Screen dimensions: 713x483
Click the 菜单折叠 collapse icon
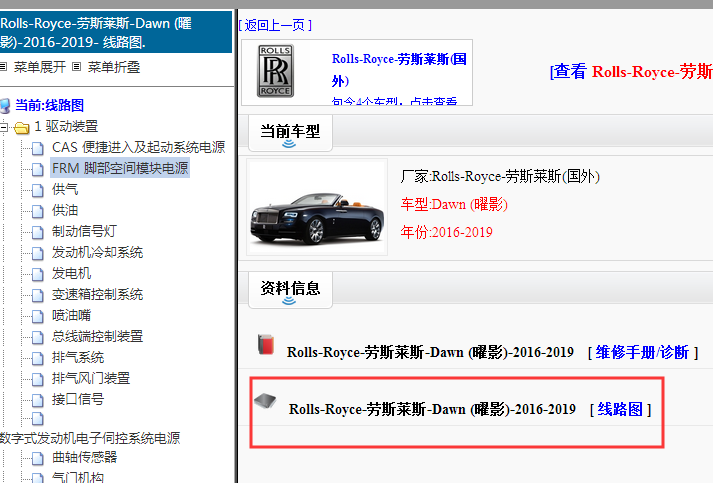click(x=77, y=67)
